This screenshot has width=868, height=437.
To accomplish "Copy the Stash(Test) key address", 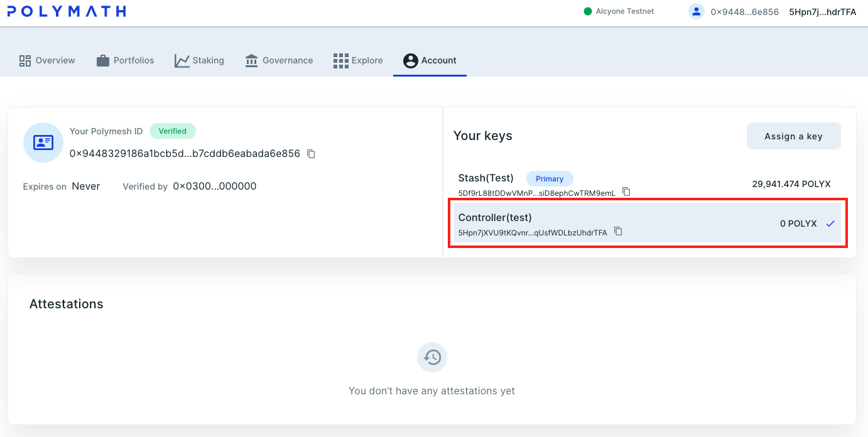I will pyautogui.click(x=626, y=192).
